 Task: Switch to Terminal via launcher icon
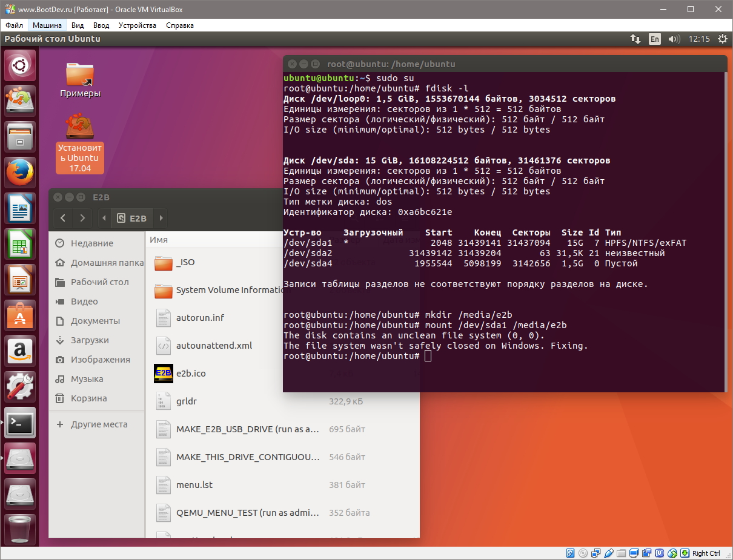tap(21, 423)
